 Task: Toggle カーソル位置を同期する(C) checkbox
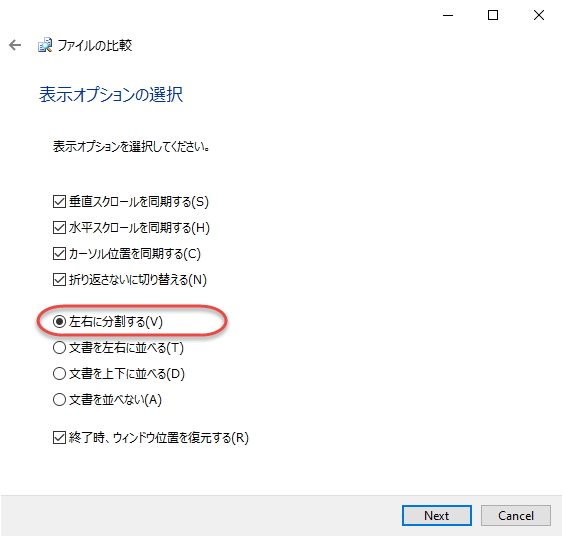click(x=59, y=254)
